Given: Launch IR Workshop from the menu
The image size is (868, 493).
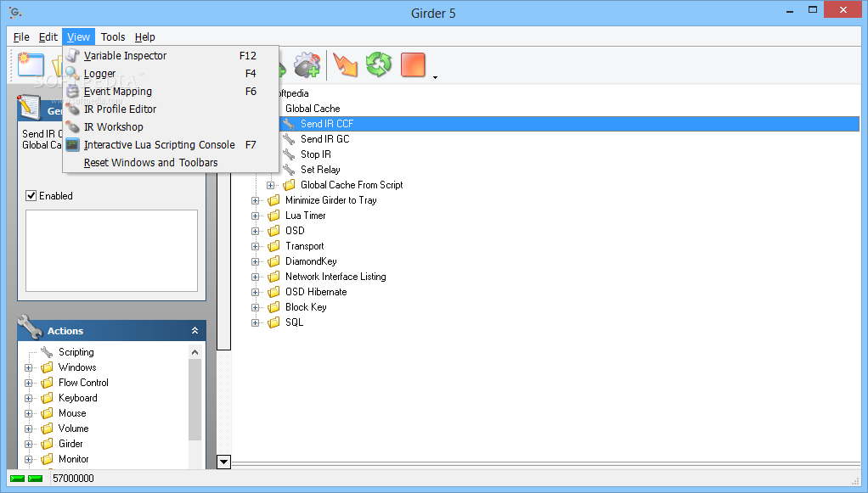Looking at the screenshot, I should click(x=171, y=126).
